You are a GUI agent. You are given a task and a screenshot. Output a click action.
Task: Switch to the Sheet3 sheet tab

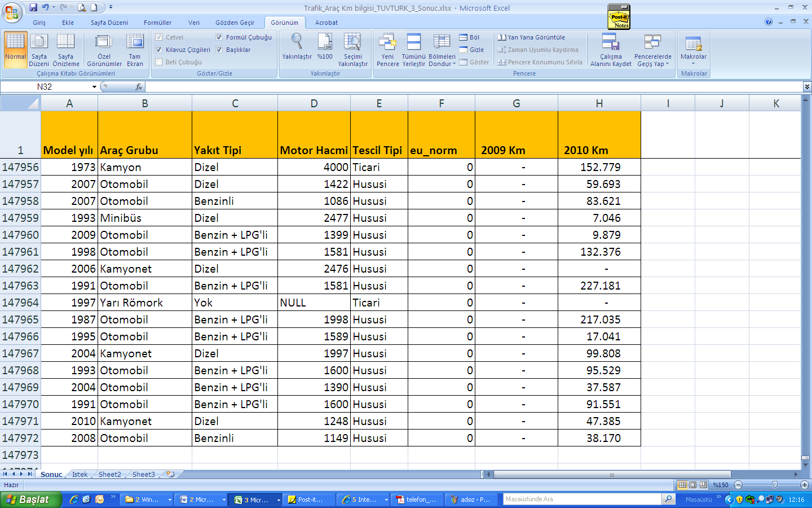click(x=144, y=474)
